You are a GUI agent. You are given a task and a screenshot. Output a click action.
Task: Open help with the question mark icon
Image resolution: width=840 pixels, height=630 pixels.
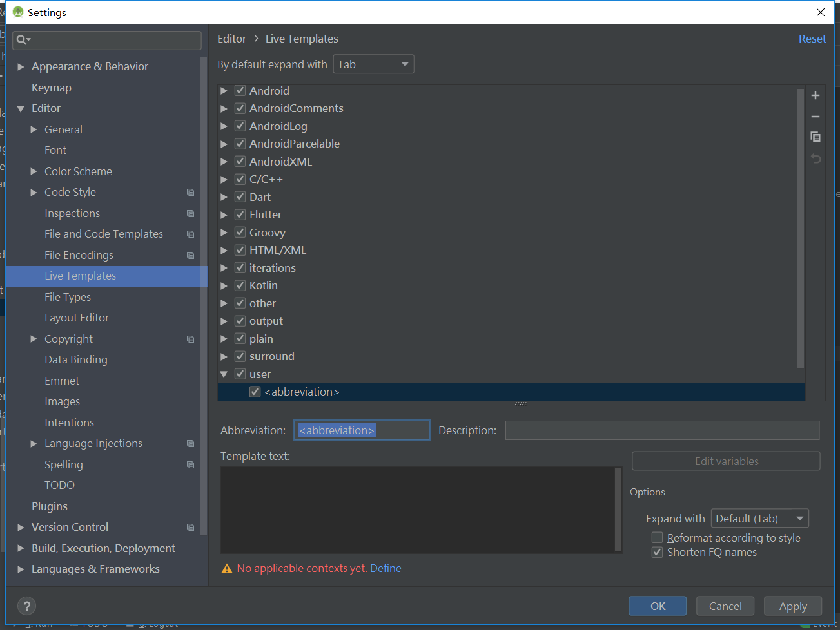click(26, 606)
